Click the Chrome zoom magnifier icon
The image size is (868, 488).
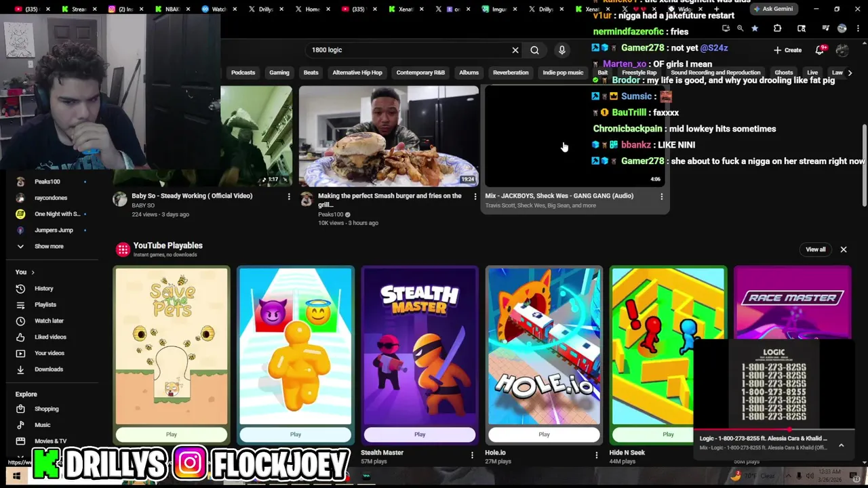[740, 28]
